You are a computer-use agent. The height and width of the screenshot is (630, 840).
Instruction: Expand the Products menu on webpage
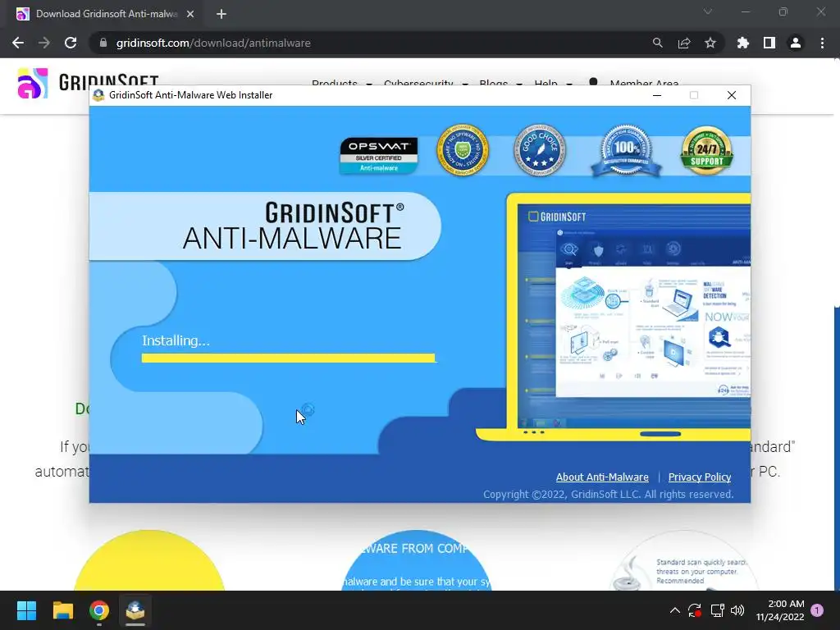pos(342,83)
